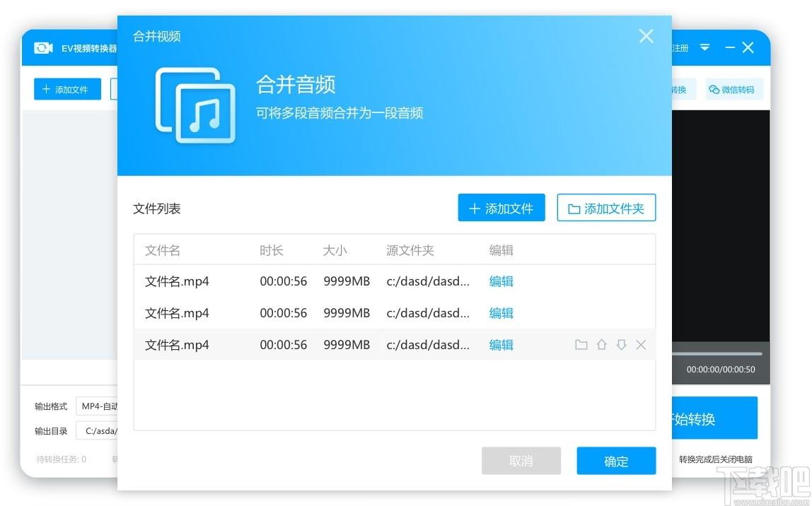Click video preview progress slider
The width and height of the screenshot is (812, 506).
(717, 354)
